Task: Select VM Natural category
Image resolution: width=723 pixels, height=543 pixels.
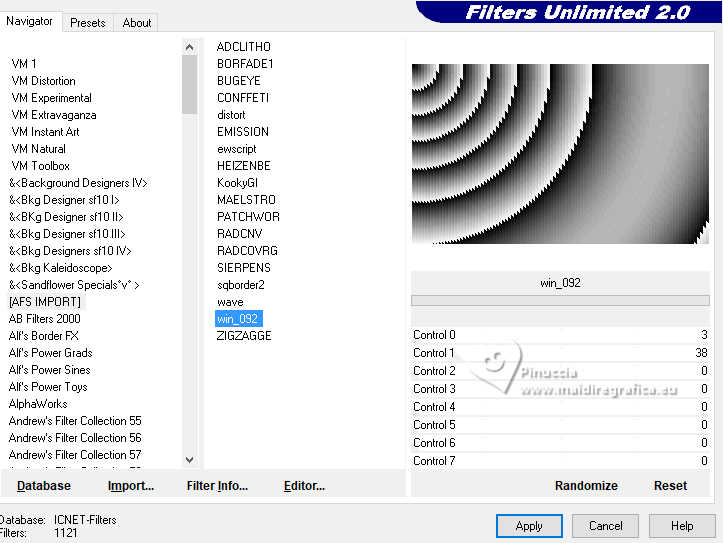Action: pyautogui.click(x=39, y=149)
